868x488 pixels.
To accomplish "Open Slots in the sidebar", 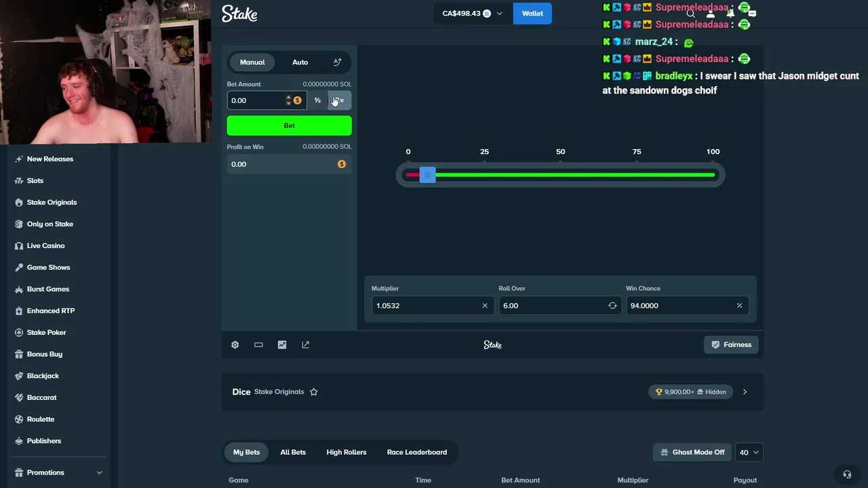I will tap(35, 180).
